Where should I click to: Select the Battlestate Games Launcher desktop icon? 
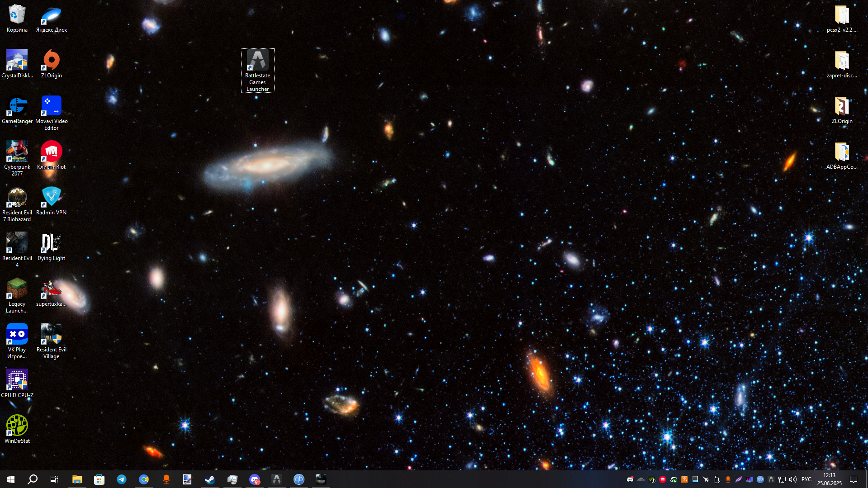[x=258, y=71]
